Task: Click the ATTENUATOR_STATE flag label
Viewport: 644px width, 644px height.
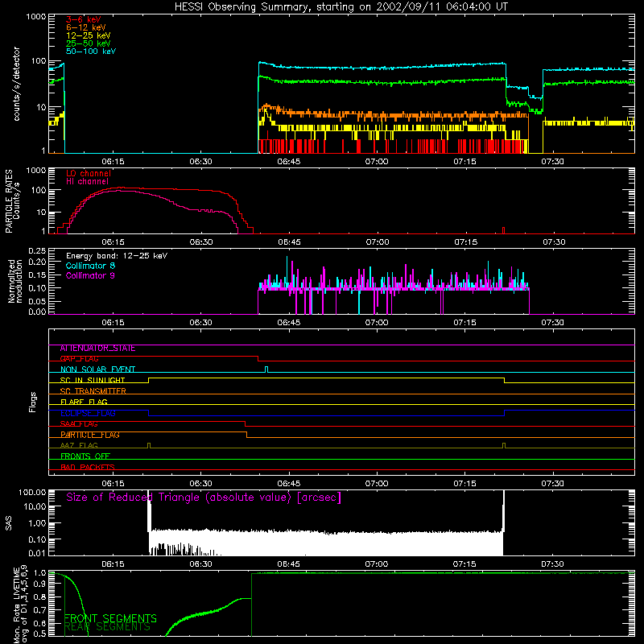Action: (97, 349)
